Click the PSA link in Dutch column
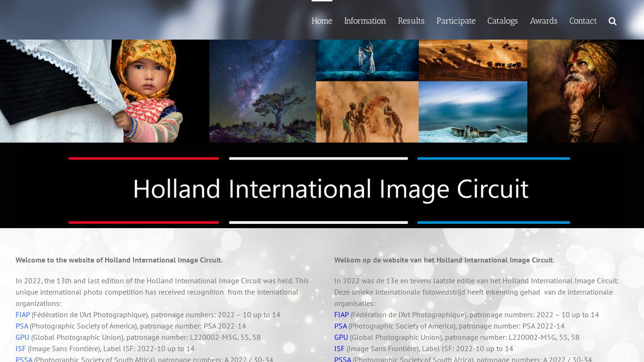 point(340,326)
